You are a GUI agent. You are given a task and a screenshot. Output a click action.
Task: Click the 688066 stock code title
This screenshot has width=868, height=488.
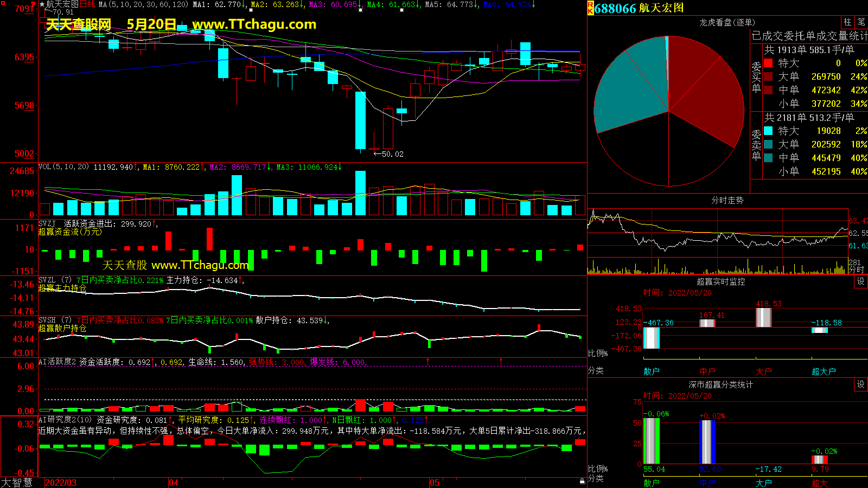(x=615, y=8)
